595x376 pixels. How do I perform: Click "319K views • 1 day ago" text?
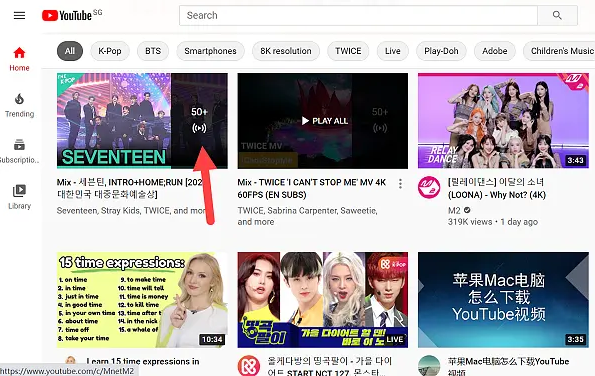(493, 222)
